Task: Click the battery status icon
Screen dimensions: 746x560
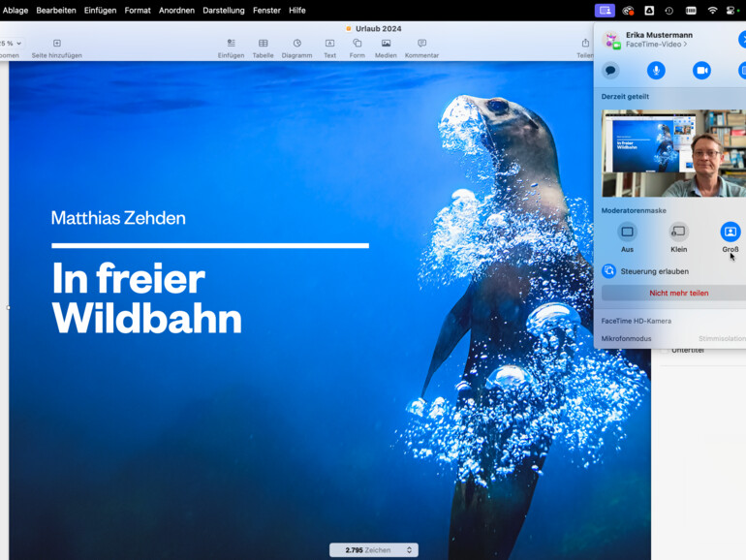Action: click(691, 11)
